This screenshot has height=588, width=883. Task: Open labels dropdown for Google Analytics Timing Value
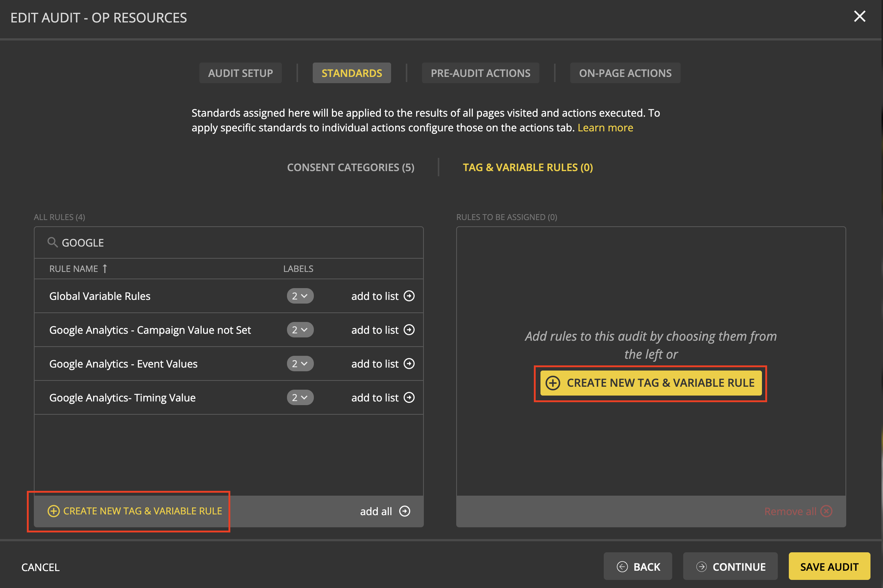point(300,397)
